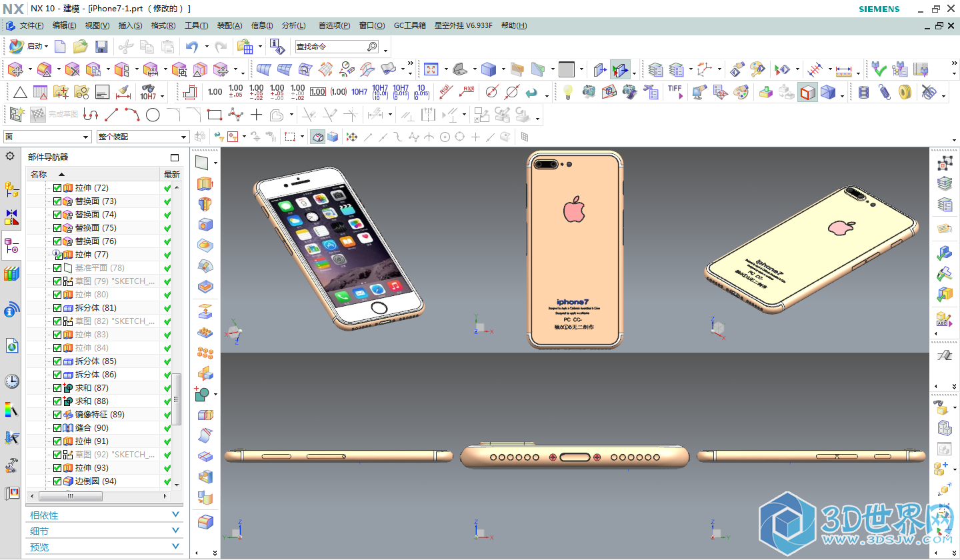Save the part with the floppy disk icon
The image size is (960, 560).
click(x=101, y=47)
